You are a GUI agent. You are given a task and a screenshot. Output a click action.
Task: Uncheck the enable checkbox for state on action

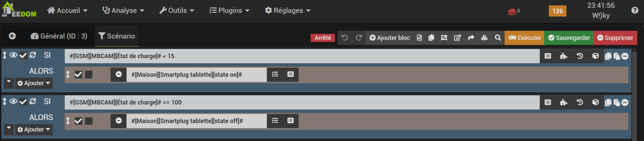78,74
